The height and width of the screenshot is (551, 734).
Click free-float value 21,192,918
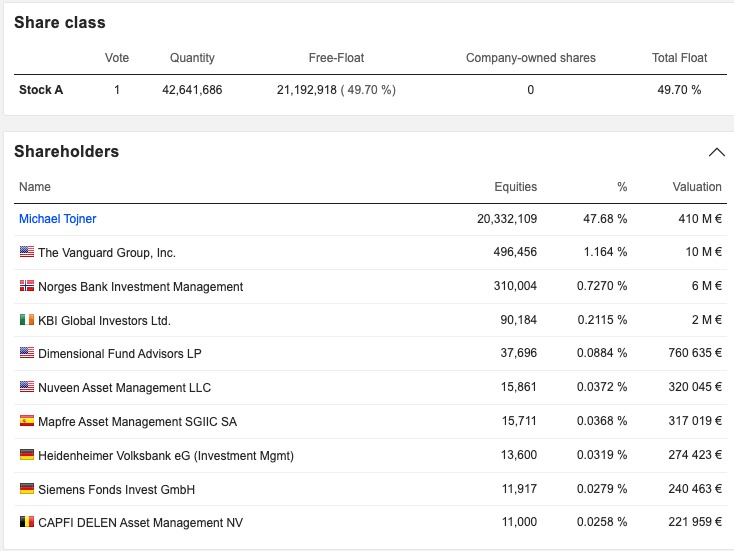307,89
